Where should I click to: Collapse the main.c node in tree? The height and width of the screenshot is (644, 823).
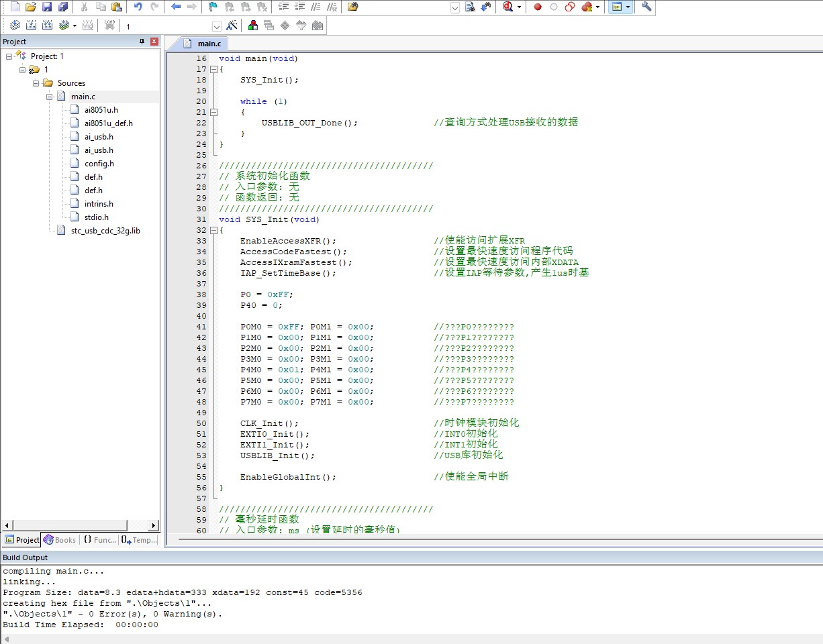(x=49, y=97)
